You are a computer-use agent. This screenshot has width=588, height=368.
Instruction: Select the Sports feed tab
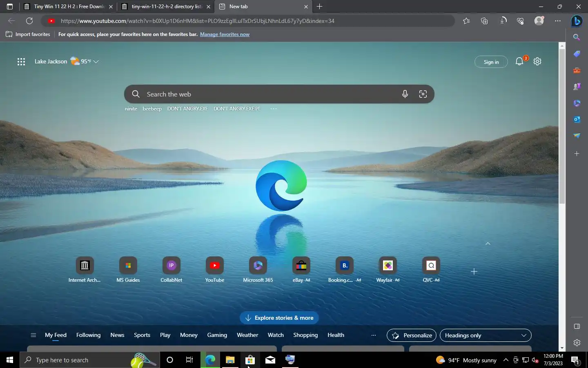coord(142,335)
